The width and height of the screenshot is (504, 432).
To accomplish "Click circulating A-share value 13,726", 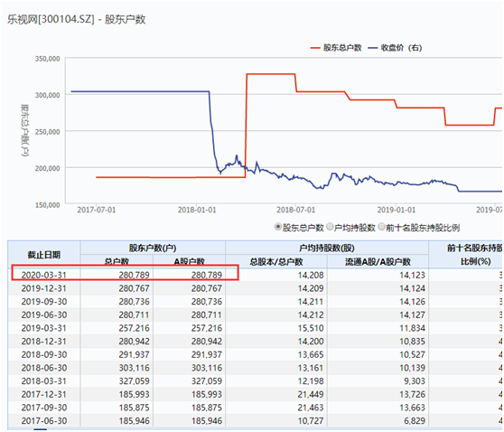I will (412, 394).
